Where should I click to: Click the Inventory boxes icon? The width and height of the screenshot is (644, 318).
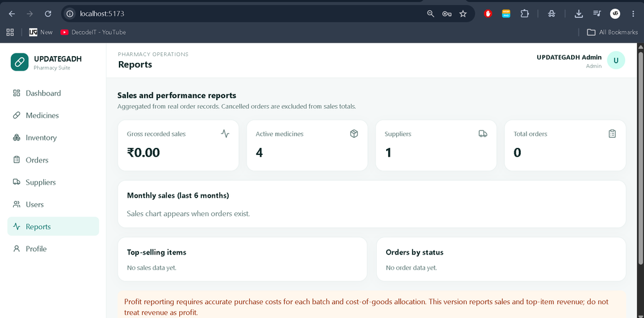coord(16,137)
